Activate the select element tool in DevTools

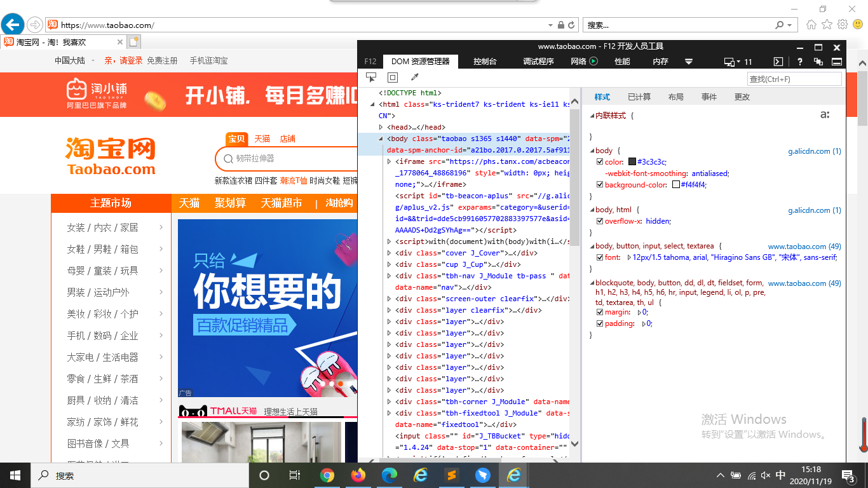click(371, 78)
